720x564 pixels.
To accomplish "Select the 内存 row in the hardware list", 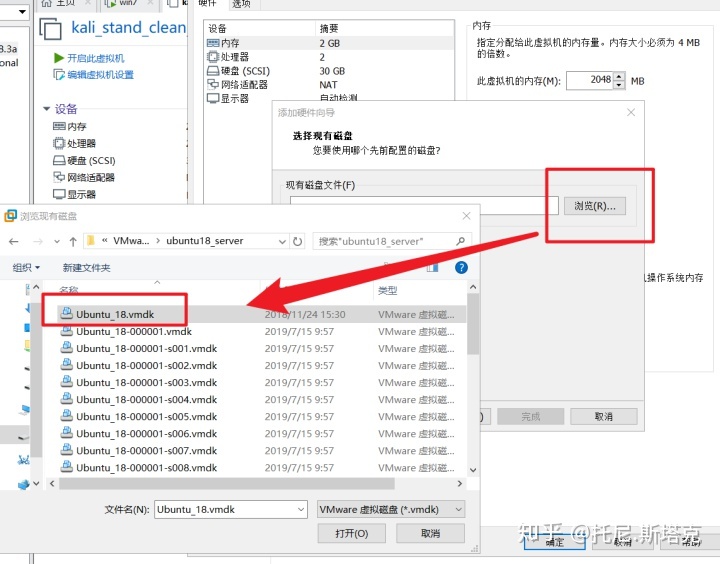I will (x=329, y=43).
